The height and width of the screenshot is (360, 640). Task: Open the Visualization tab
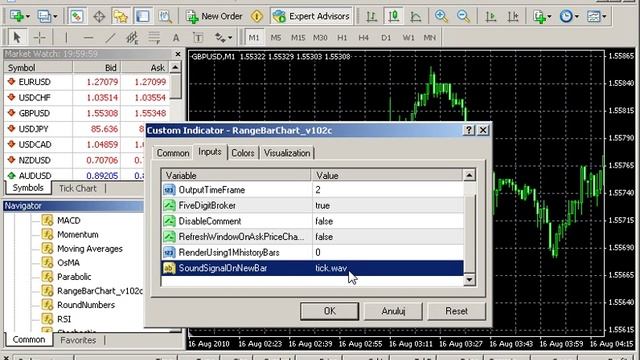tap(287, 153)
